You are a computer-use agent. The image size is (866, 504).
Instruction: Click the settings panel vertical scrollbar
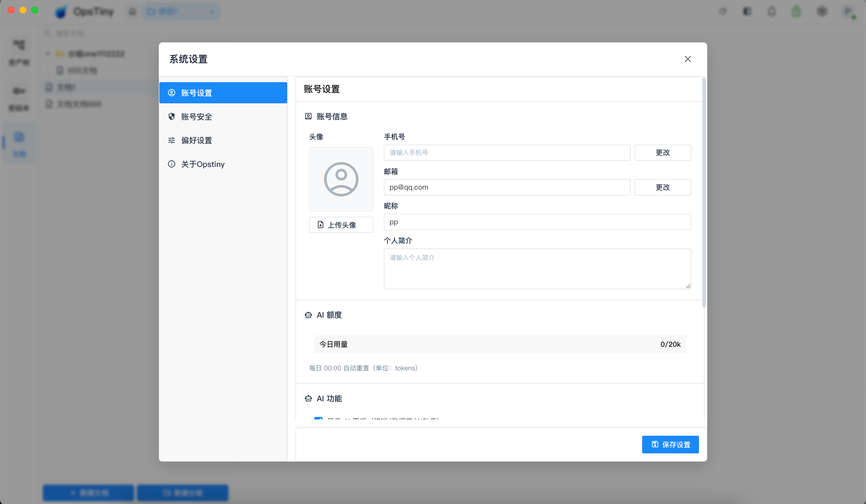tap(704, 193)
